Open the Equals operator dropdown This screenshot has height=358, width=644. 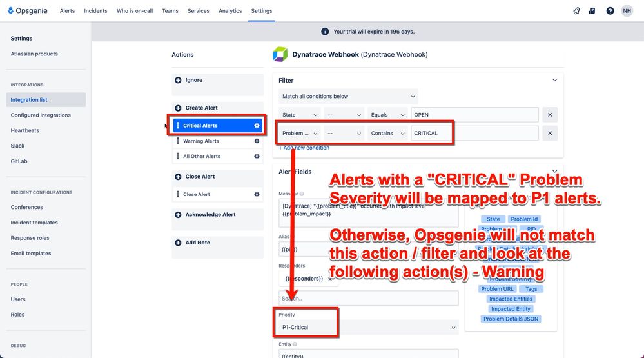tap(387, 115)
